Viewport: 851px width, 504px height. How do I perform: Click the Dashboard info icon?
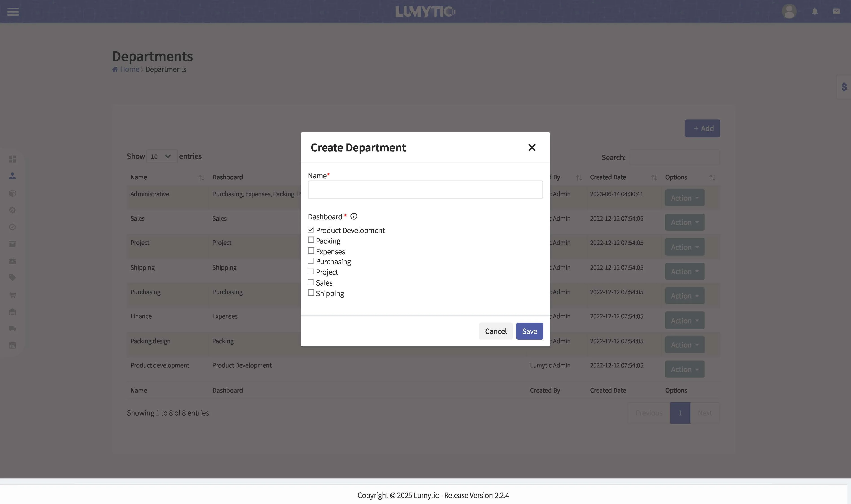coord(354,216)
